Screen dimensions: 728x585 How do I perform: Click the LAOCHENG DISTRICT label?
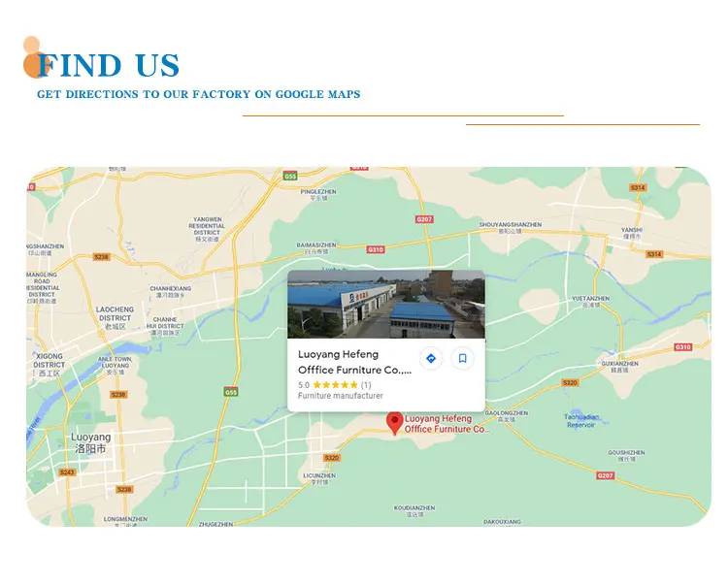pyautogui.click(x=115, y=318)
